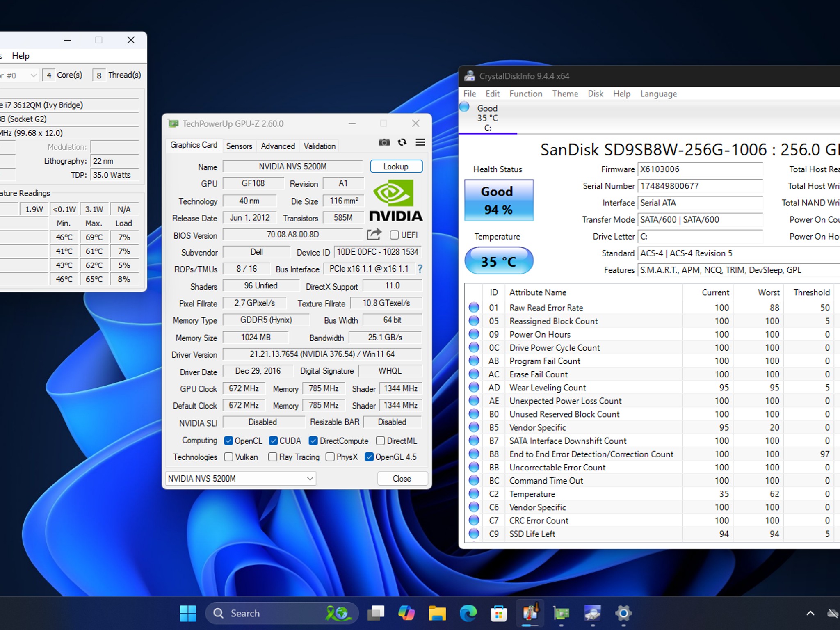Viewport: 840px width, 630px height.
Task: Open Help menu in the CPU window
Action: coord(21,56)
